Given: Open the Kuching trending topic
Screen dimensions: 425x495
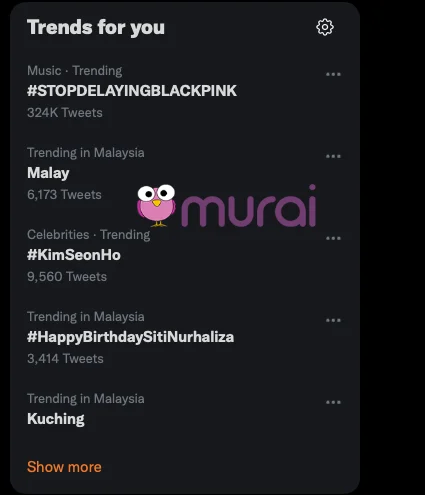Looking at the screenshot, I should coord(56,419).
